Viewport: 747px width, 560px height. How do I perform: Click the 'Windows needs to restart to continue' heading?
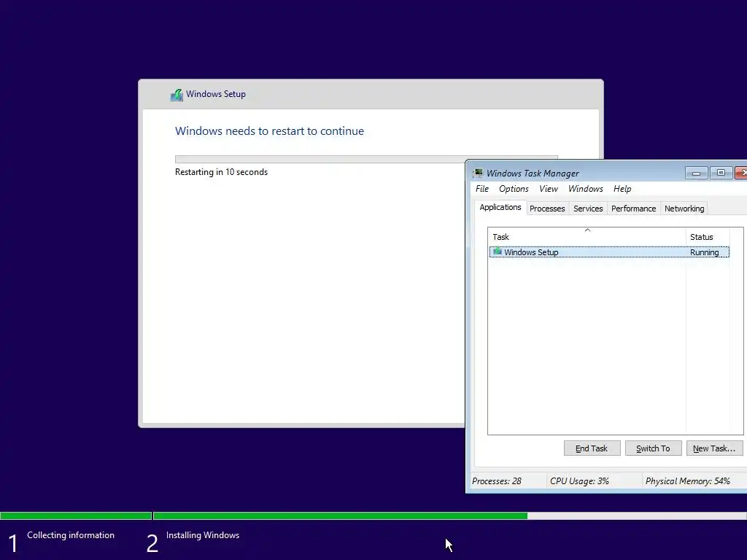[x=269, y=131]
